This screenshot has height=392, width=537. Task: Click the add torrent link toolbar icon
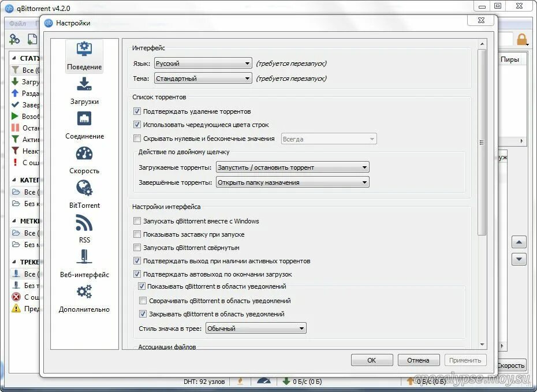(x=14, y=39)
